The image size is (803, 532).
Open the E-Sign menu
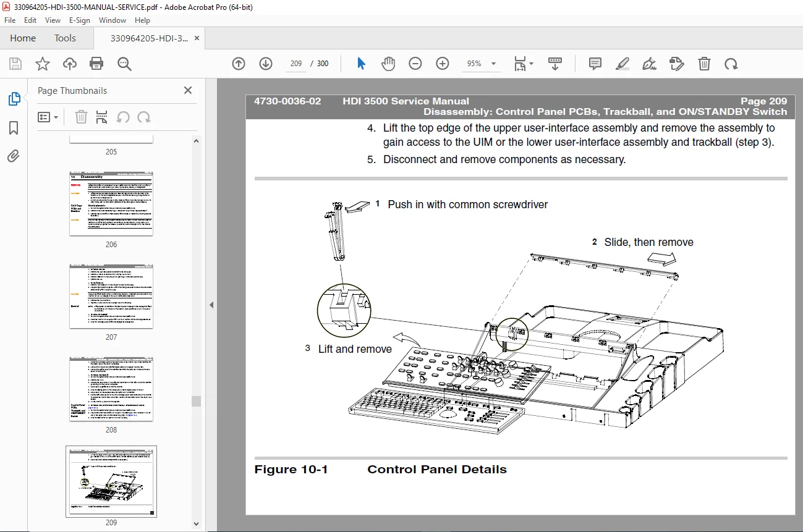[80, 20]
